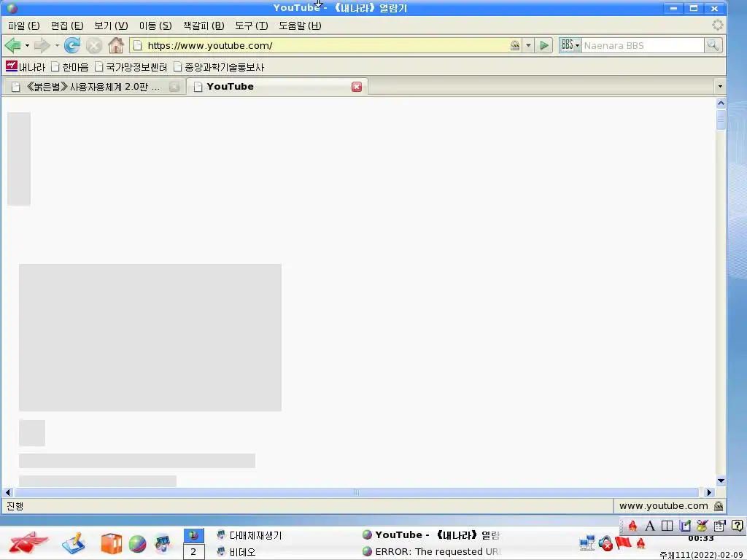The width and height of the screenshot is (747, 560).
Task: Click the 00:33 clock in the tray
Action: (x=701, y=539)
